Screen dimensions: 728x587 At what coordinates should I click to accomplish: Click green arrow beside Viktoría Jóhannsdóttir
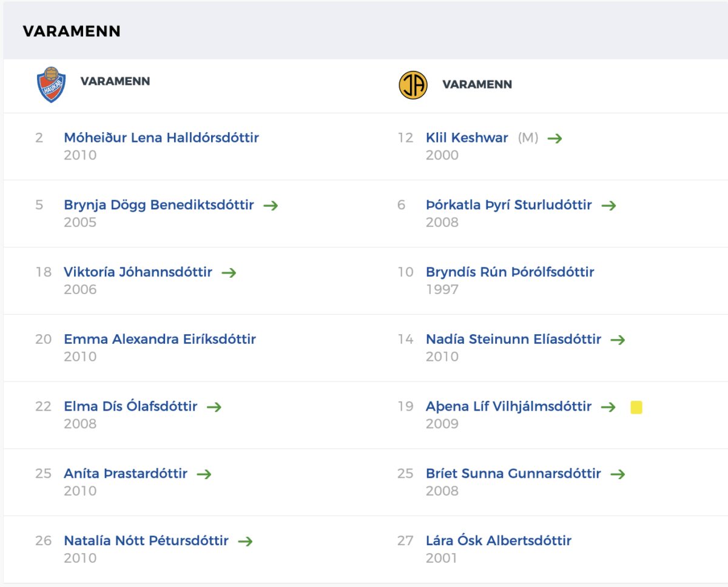pos(229,273)
